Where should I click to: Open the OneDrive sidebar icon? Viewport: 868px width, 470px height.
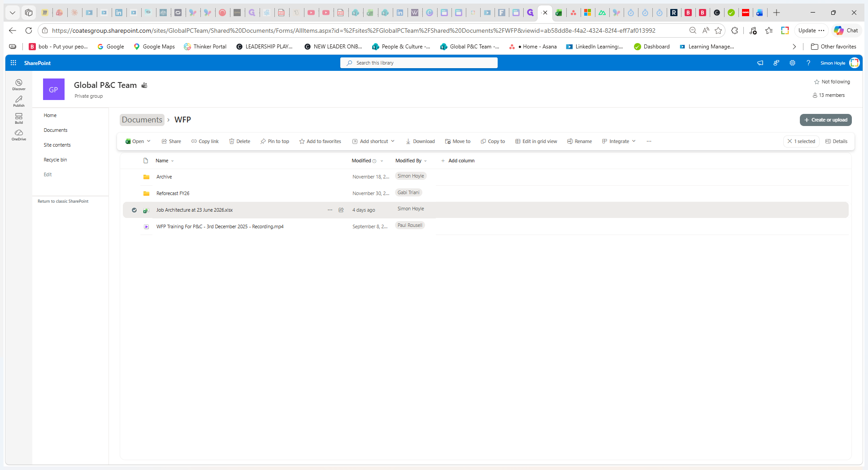tap(19, 135)
